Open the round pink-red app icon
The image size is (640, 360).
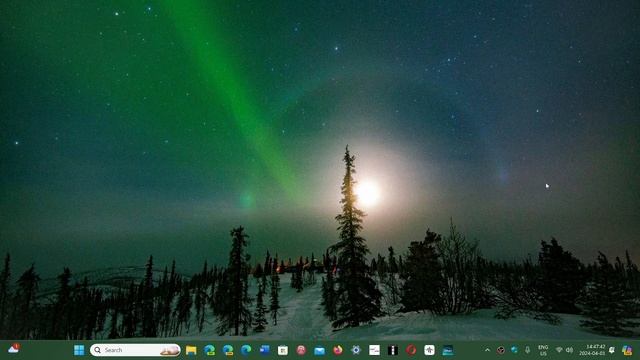pos(301,350)
